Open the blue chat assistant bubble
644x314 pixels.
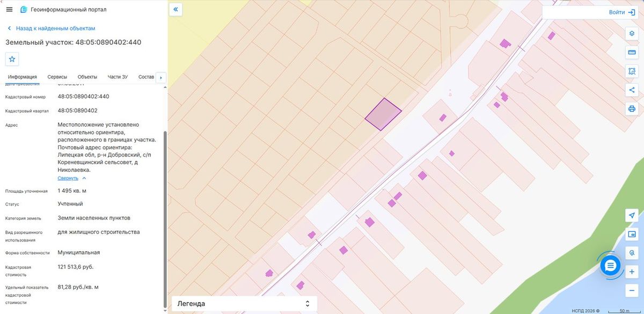(x=610, y=265)
